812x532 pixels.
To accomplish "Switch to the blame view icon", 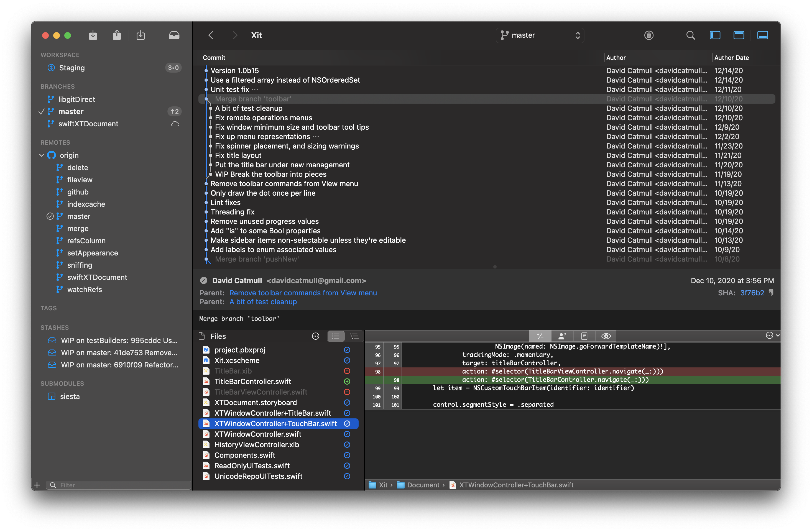I will pyautogui.click(x=562, y=336).
